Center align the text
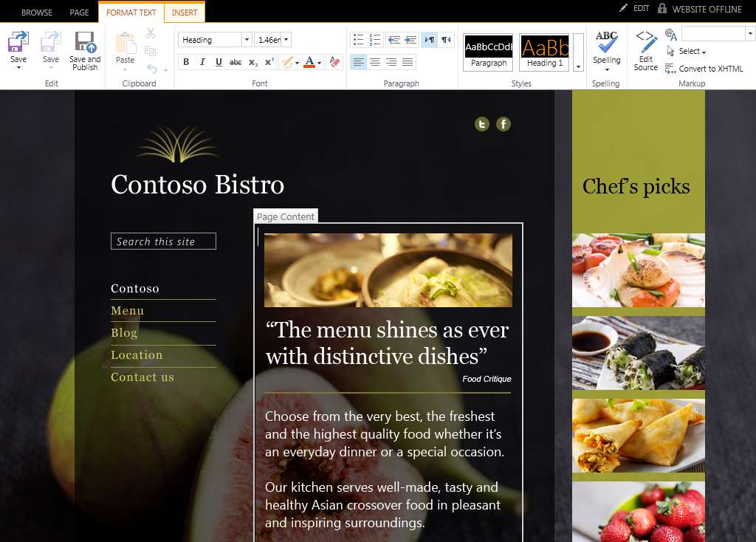 (374, 62)
